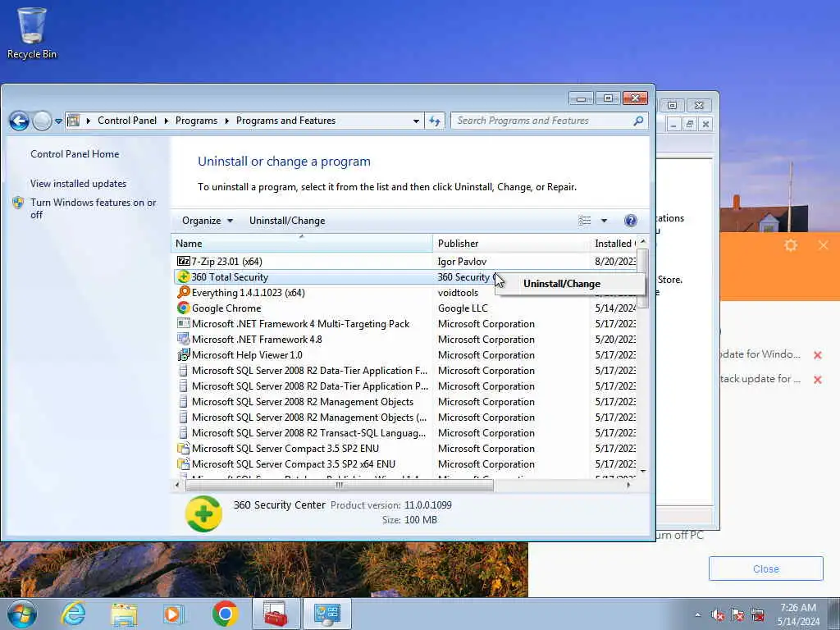
Task: Click the vertical scrollbar up arrow
Action: tap(643, 242)
